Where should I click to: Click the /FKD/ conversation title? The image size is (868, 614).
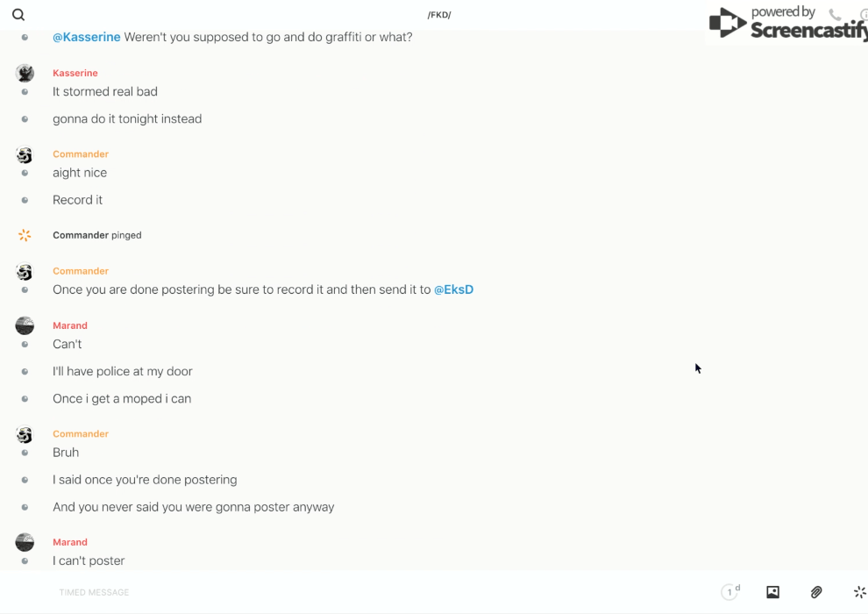tap(439, 15)
